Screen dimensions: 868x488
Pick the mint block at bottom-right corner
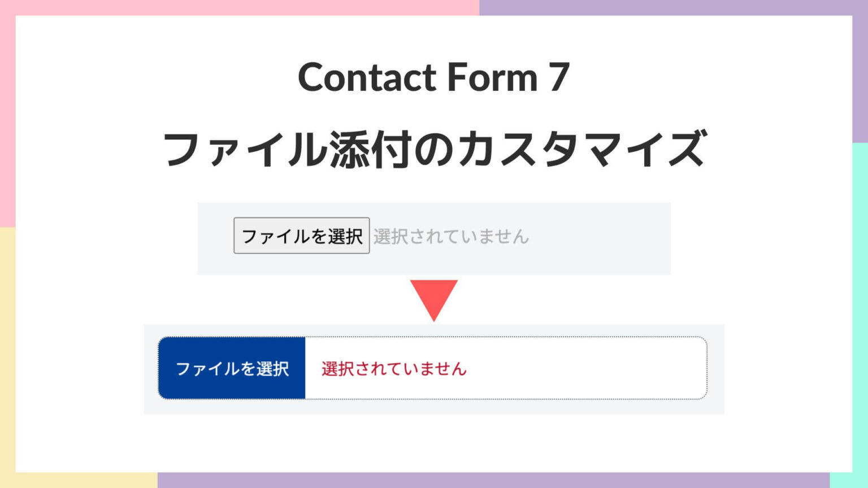click(849, 480)
